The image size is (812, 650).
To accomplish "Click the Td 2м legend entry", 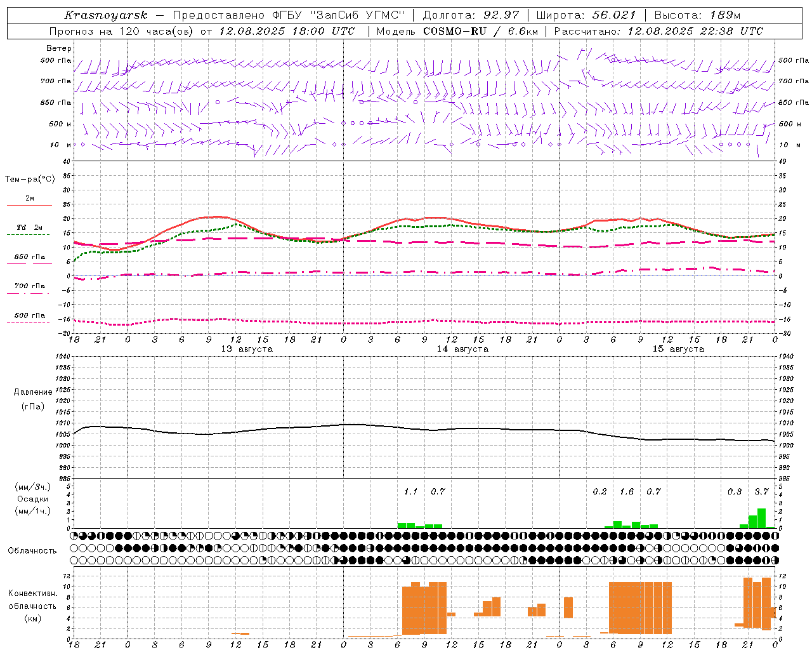I will tap(30, 227).
